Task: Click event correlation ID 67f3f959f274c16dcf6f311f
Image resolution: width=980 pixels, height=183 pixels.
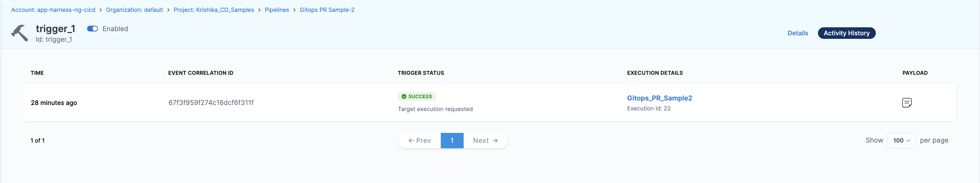Action: [211, 102]
